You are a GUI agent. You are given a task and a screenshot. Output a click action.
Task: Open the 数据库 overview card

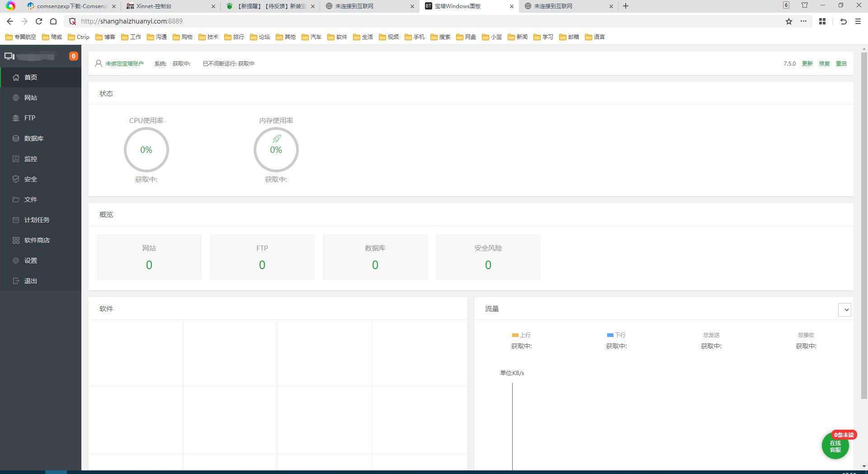click(x=375, y=257)
